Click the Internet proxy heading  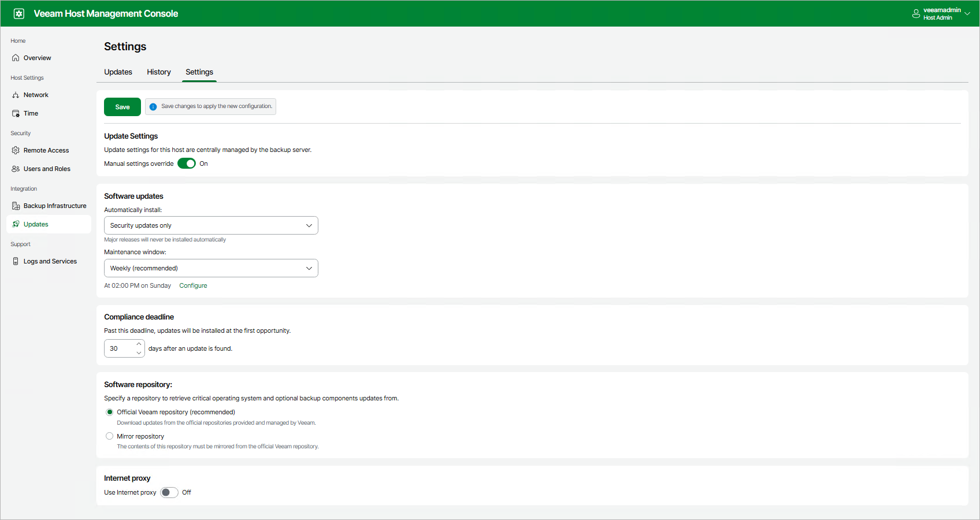[127, 478]
